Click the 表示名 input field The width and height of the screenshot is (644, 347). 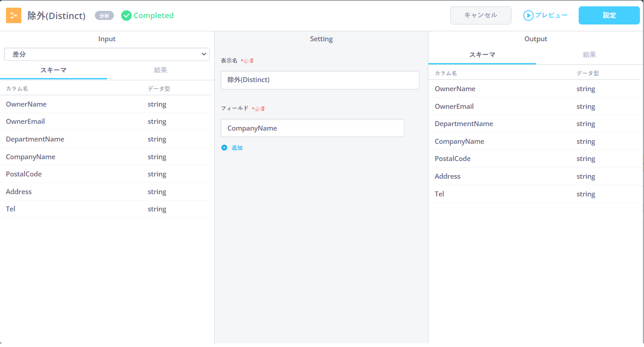320,80
